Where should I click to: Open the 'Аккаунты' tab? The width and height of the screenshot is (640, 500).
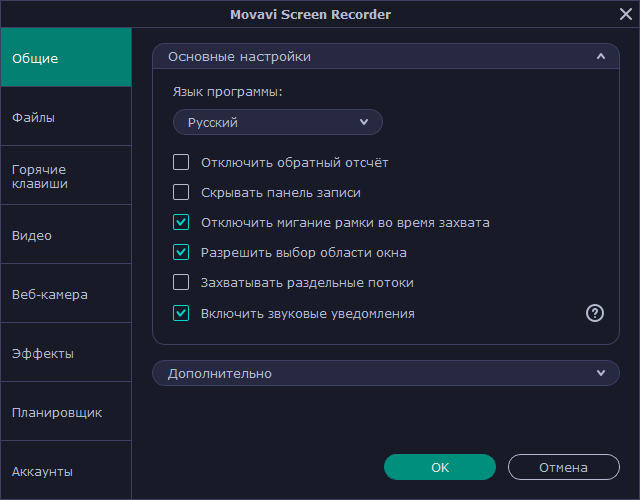tap(65, 471)
